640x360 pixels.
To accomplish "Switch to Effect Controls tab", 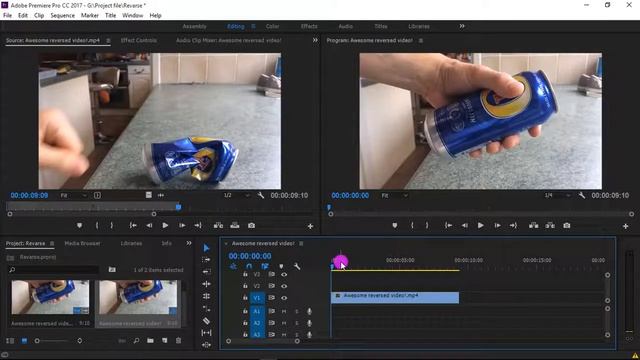I will click(139, 40).
